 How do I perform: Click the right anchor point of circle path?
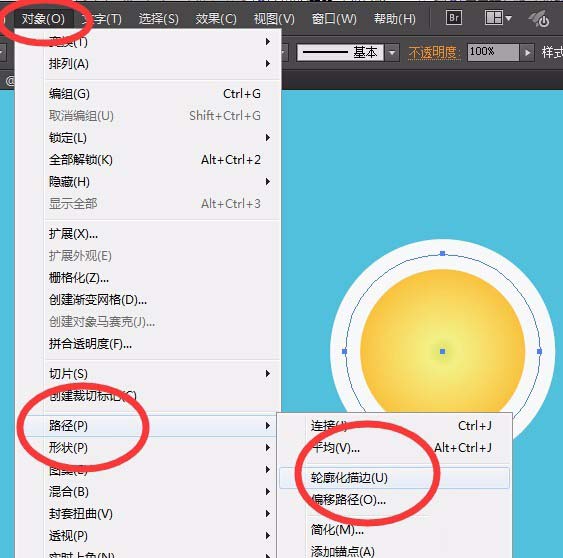(539, 352)
